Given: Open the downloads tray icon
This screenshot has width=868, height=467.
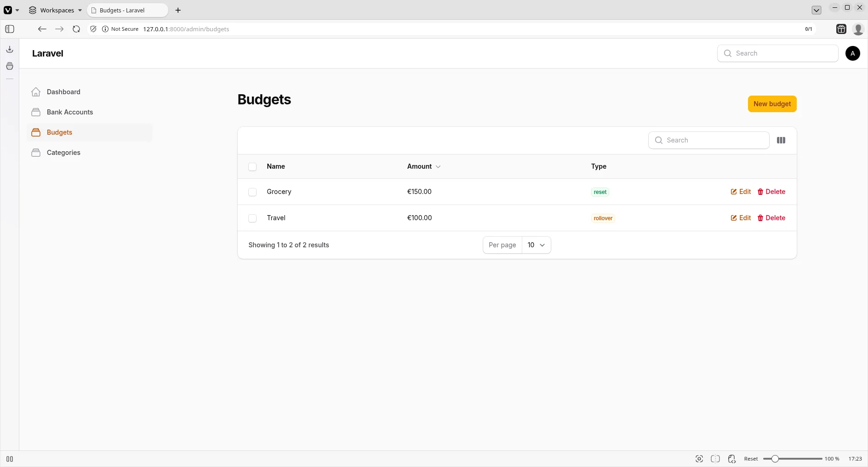Looking at the screenshot, I should [9, 49].
